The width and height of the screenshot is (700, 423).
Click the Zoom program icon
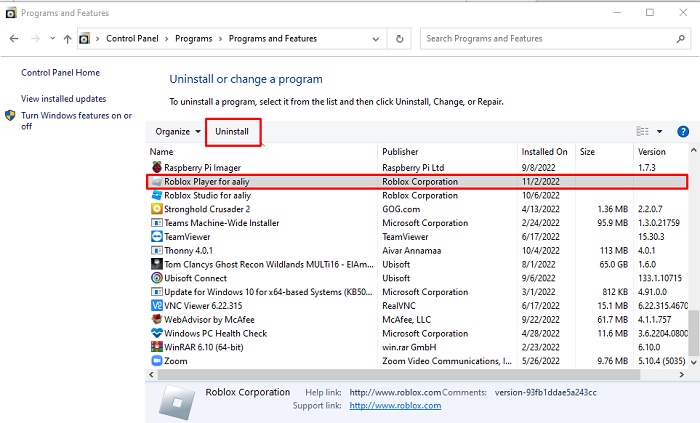pos(157,361)
